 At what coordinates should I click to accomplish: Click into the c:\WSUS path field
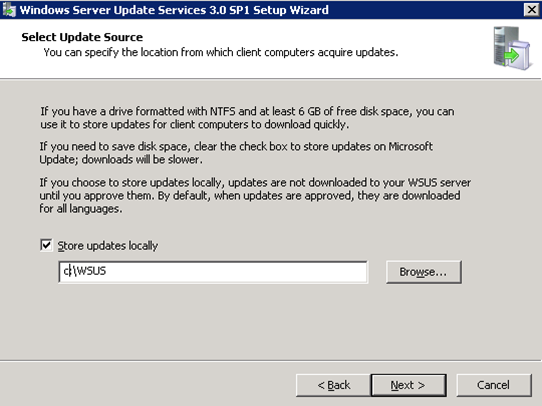[x=213, y=272]
